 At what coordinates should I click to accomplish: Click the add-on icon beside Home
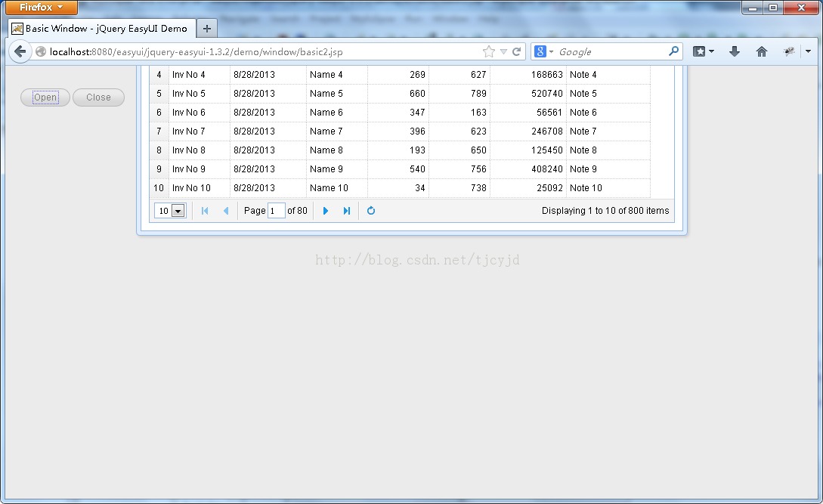click(789, 51)
